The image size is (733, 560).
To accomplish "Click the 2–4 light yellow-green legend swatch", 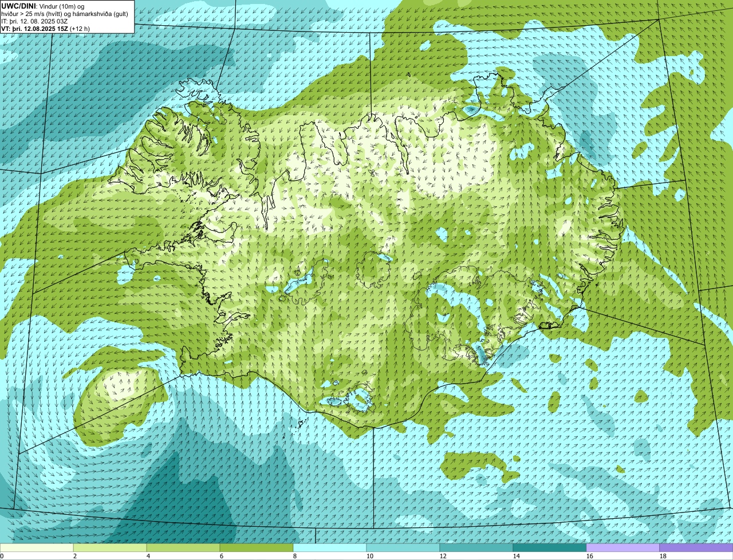I will [x=110, y=548].
